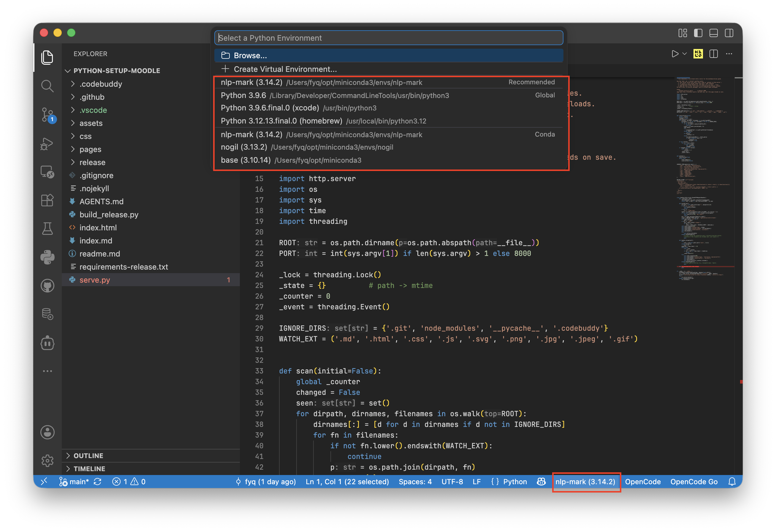Show additional views via ellipsis in activity bar
The image size is (776, 532).
click(x=47, y=371)
